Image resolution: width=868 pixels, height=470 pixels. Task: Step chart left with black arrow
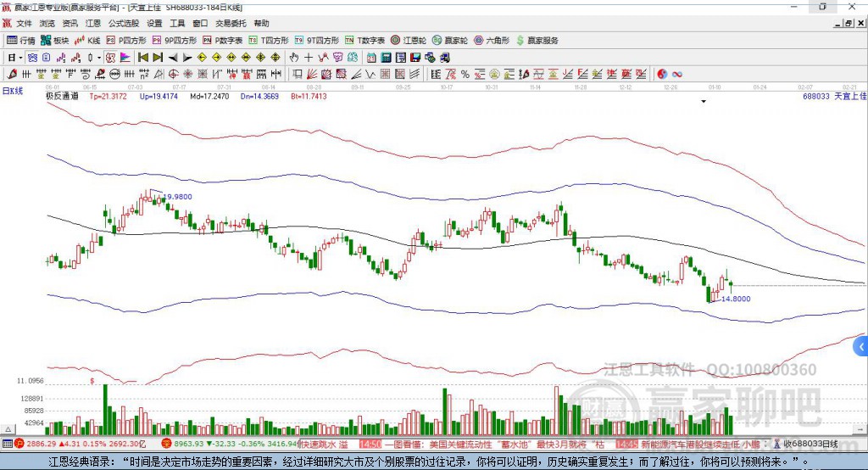click(173, 58)
